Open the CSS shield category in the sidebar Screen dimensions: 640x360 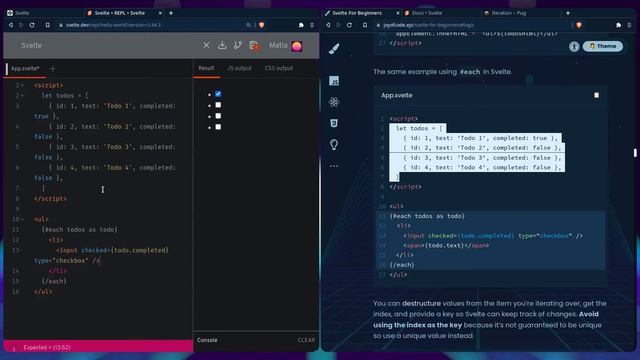pyautogui.click(x=334, y=123)
